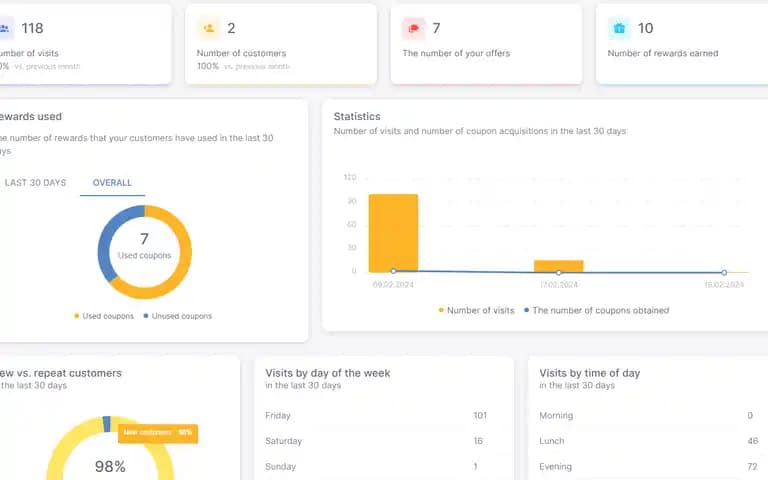Click the blue visitors icon beside 118
This screenshot has width=768, height=480.
[5, 28]
